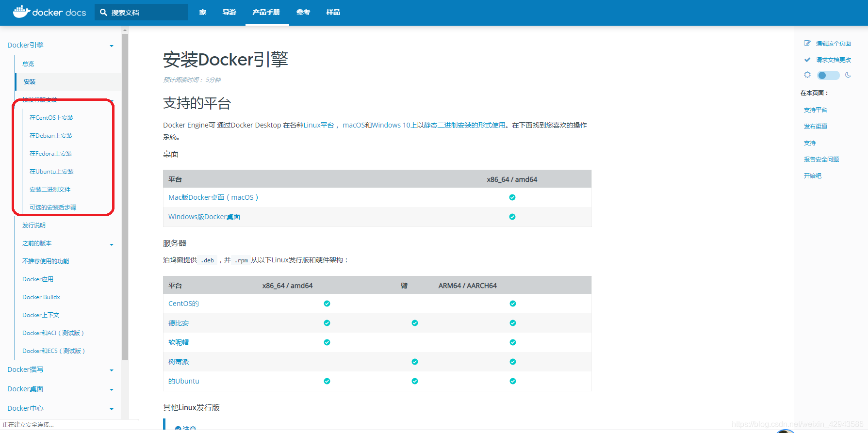
Task: Open Docker和ACI（测试版）sidebar link
Action: click(x=53, y=333)
